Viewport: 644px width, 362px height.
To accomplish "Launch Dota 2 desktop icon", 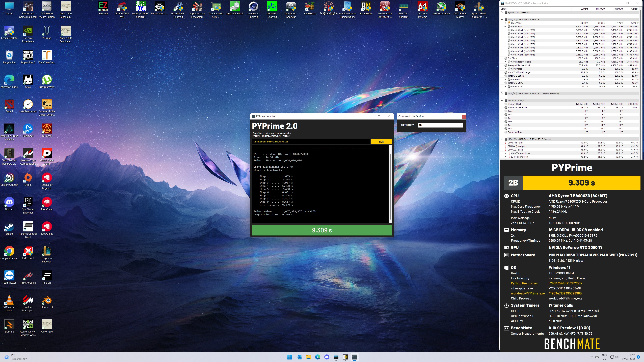I will (x=9, y=106).
